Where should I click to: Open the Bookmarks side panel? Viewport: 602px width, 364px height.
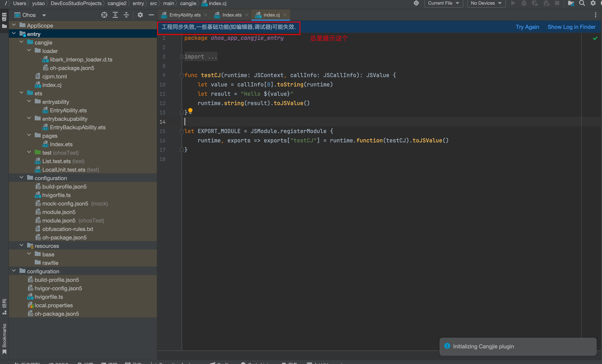pyautogui.click(x=4, y=338)
